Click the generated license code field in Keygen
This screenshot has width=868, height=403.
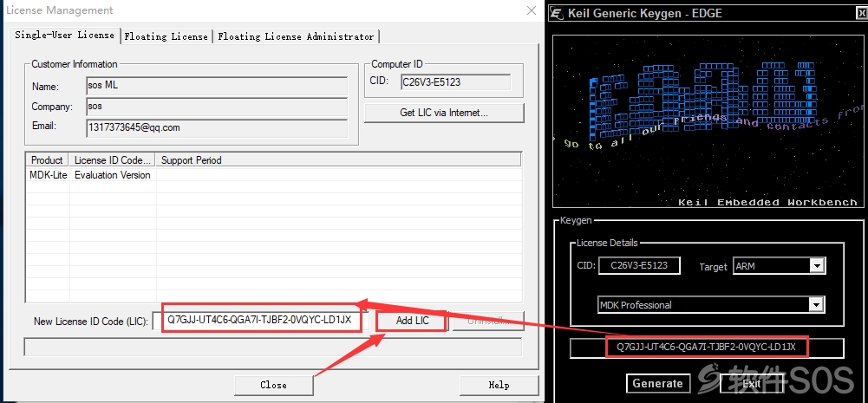pyautogui.click(x=707, y=348)
